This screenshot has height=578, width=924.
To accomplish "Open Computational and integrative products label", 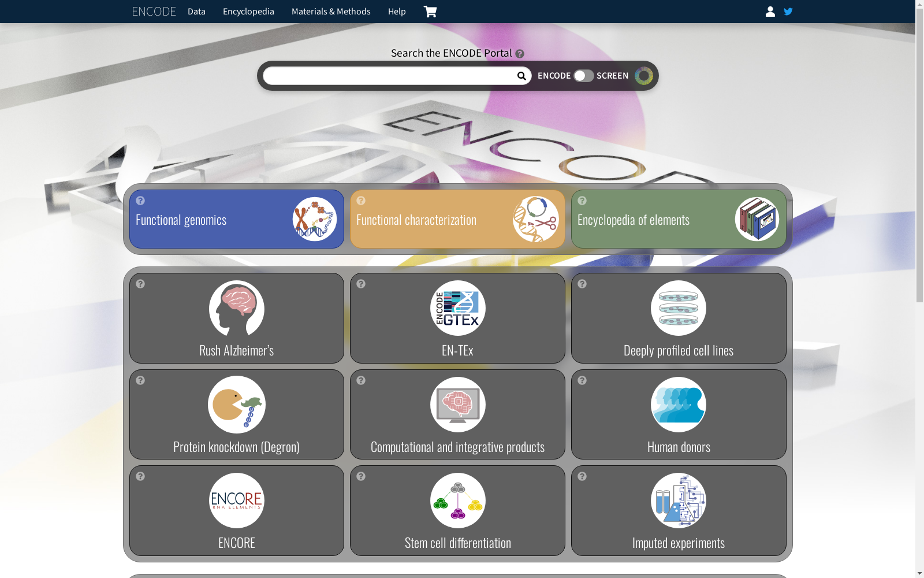I will [x=457, y=447].
